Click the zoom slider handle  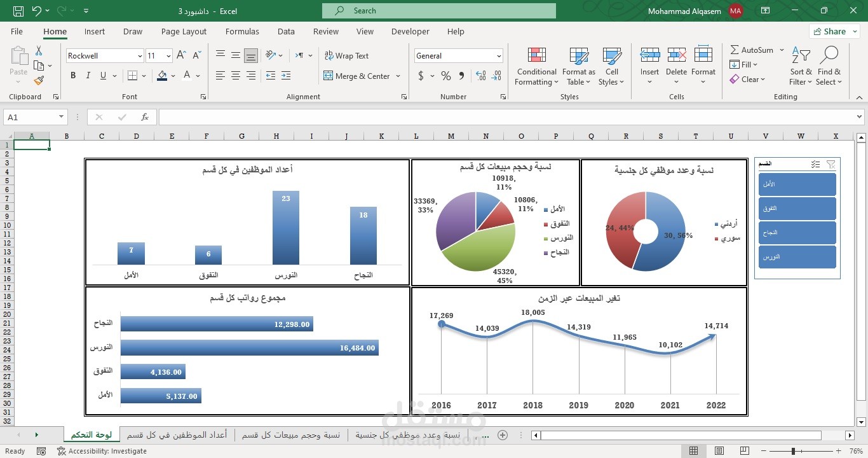pyautogui.click(x=793, y=451)
